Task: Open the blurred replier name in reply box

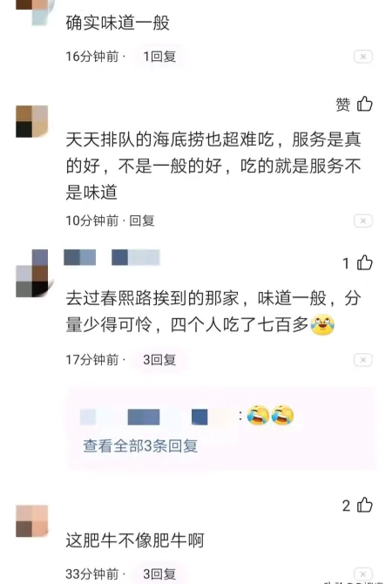Action: tap(157, 417)
